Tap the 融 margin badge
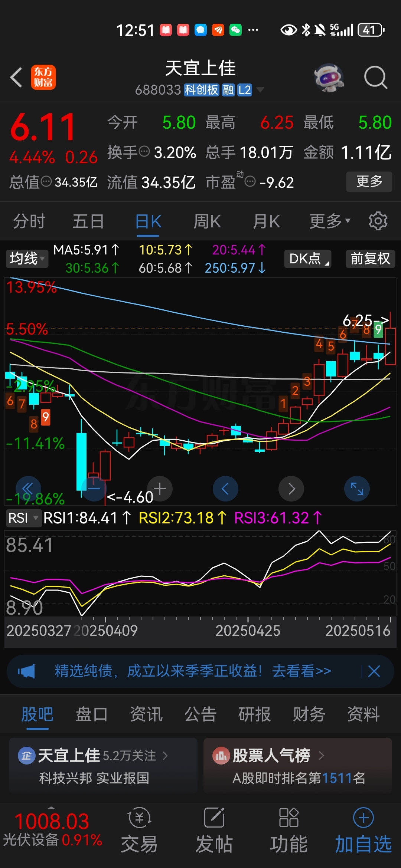 (228, 90)
